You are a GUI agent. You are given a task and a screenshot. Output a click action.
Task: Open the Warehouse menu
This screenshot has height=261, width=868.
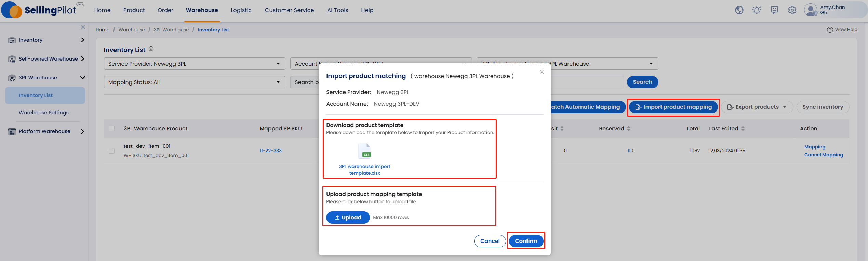click(x=202, y=10)
